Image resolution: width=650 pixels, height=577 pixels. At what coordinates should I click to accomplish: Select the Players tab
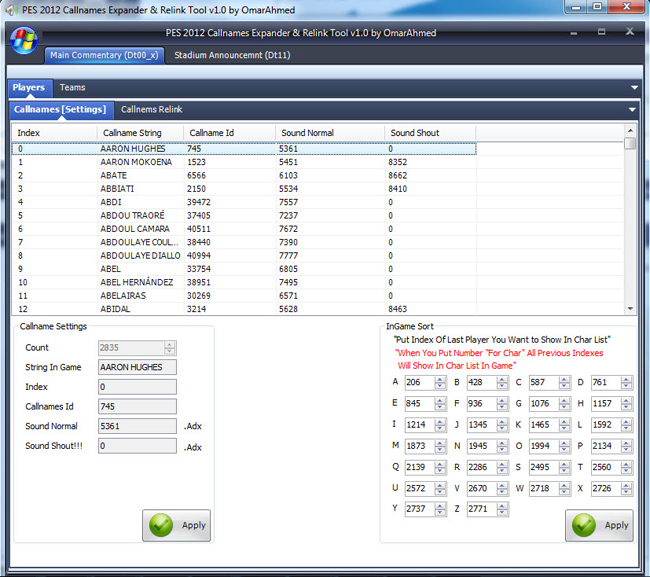[x=29, y=87]
